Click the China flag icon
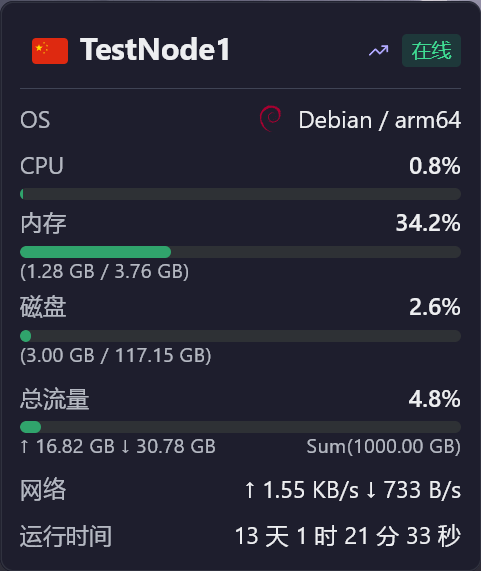 pos(50,51)
